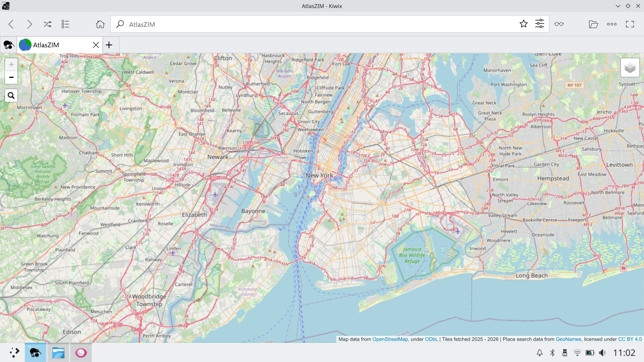Click the Edison map label

72,332
